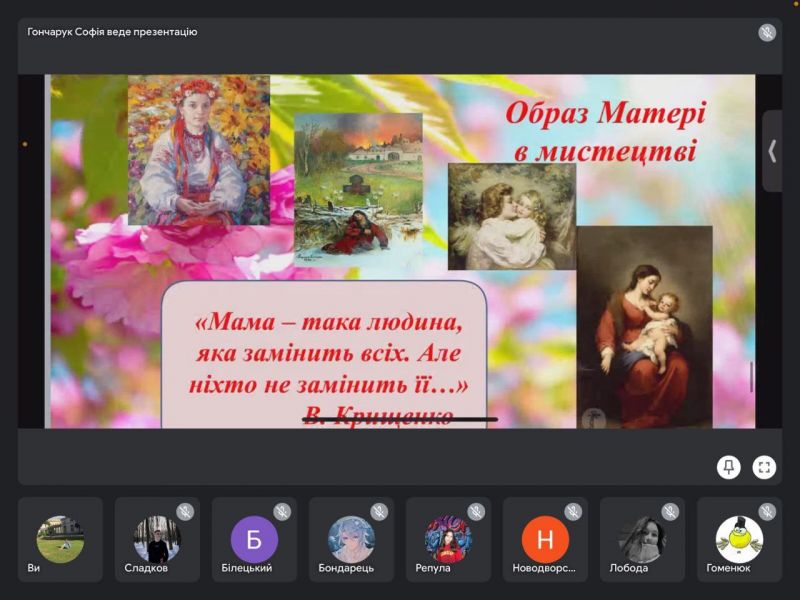Select Бондарець's anime avatar

[x=351, y=539]
